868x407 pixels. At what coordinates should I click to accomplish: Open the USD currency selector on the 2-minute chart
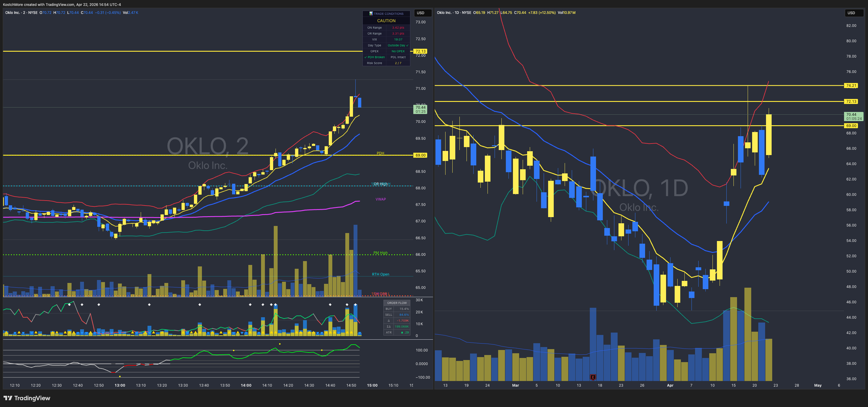[x=422, y=13]
